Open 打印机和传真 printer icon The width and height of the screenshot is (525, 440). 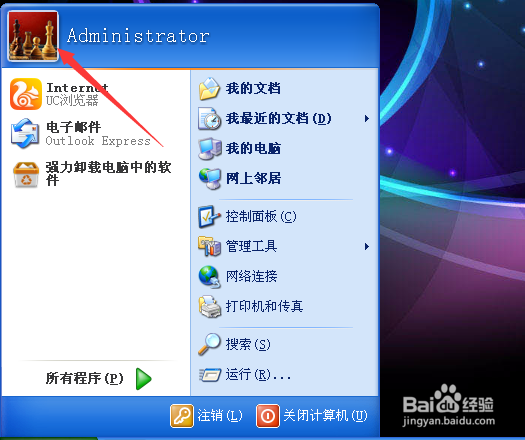pyautogui.click(x=210, y=306)
